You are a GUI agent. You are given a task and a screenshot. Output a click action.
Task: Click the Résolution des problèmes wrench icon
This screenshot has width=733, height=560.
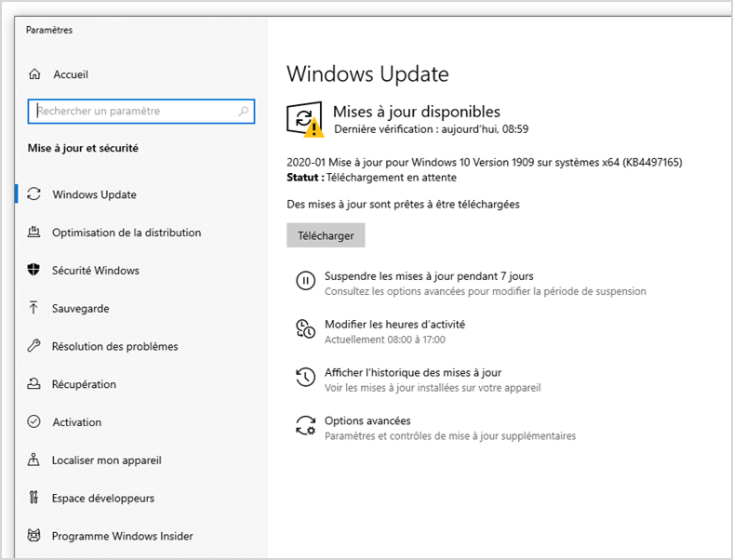coord(33,346)
